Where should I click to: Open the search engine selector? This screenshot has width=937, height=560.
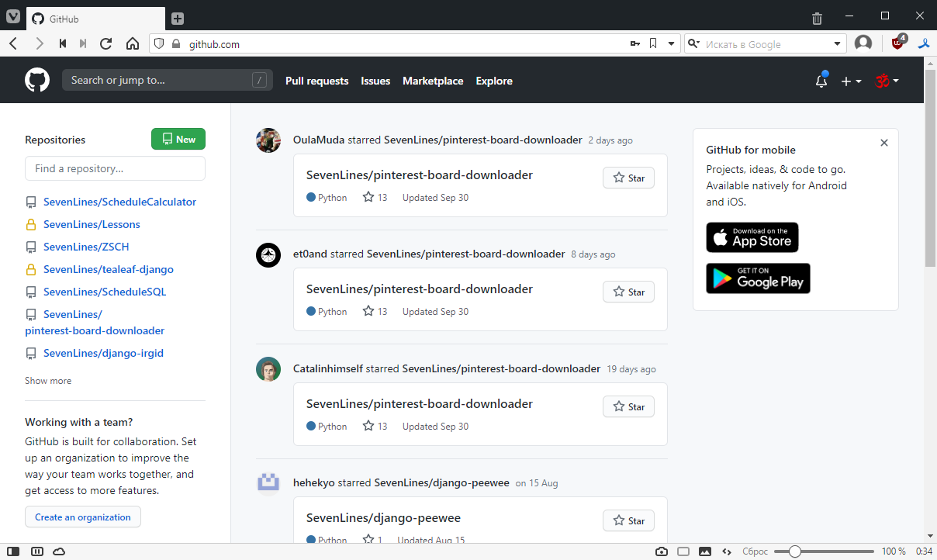(693, 44)
